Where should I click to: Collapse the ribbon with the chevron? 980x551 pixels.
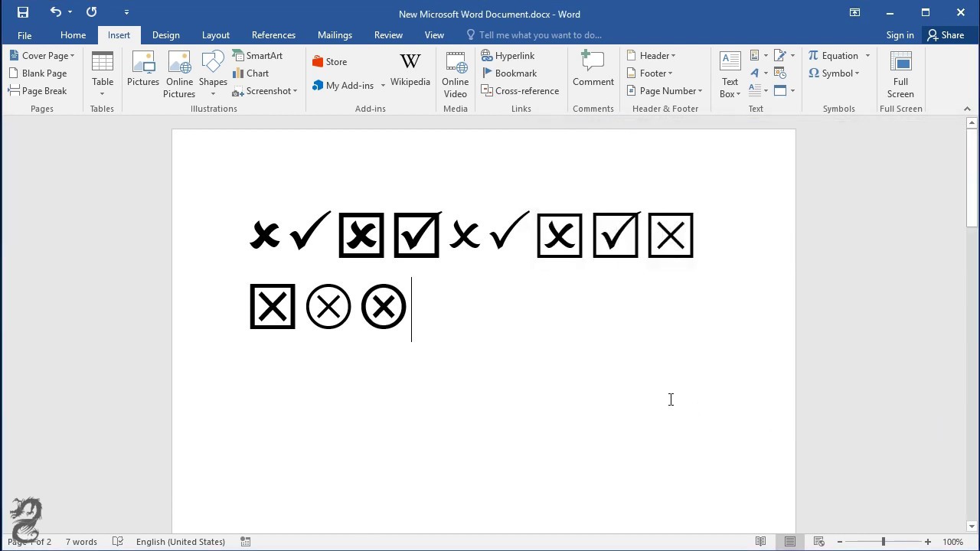coord(967,109)
